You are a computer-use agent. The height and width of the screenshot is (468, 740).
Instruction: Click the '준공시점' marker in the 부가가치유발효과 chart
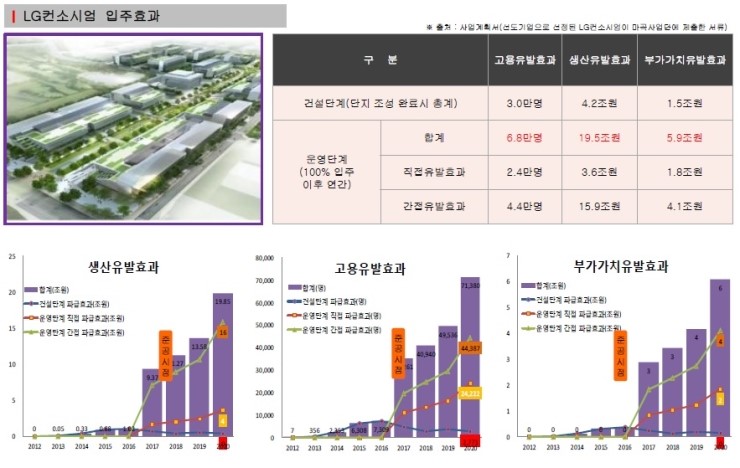click(620, 356)
